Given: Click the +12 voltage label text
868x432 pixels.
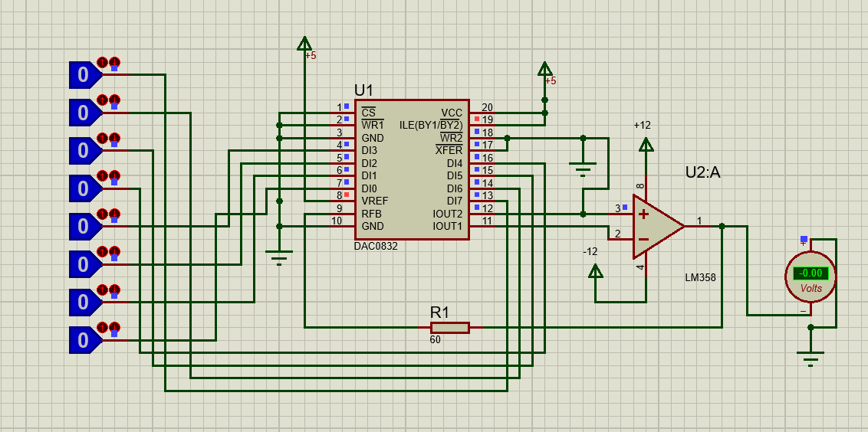Looking at the screenshot, I should pyautogui.click(x=642, y=126).
